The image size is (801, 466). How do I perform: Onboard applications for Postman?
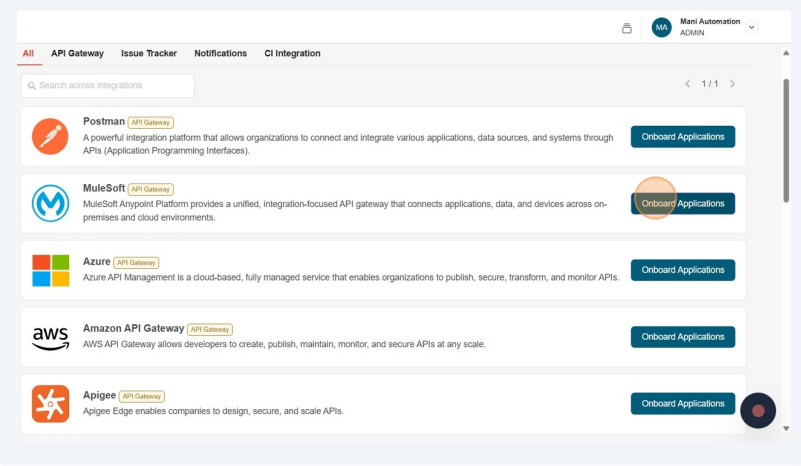682,137
